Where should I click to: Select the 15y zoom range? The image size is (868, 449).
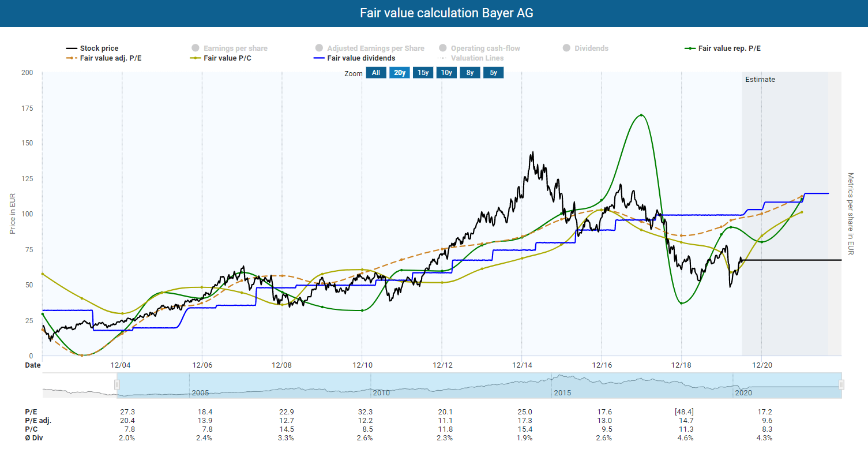click(x=423, y=73)
